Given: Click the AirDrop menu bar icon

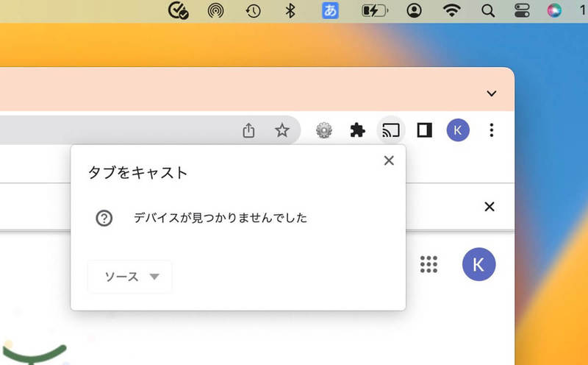Looking at the screenshot, I should (x=215, y=11).
